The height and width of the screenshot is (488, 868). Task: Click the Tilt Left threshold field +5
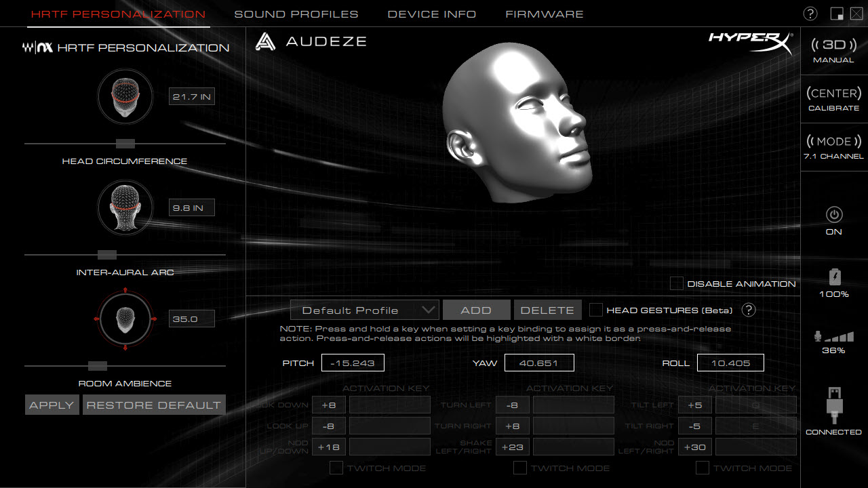point(695,405)
